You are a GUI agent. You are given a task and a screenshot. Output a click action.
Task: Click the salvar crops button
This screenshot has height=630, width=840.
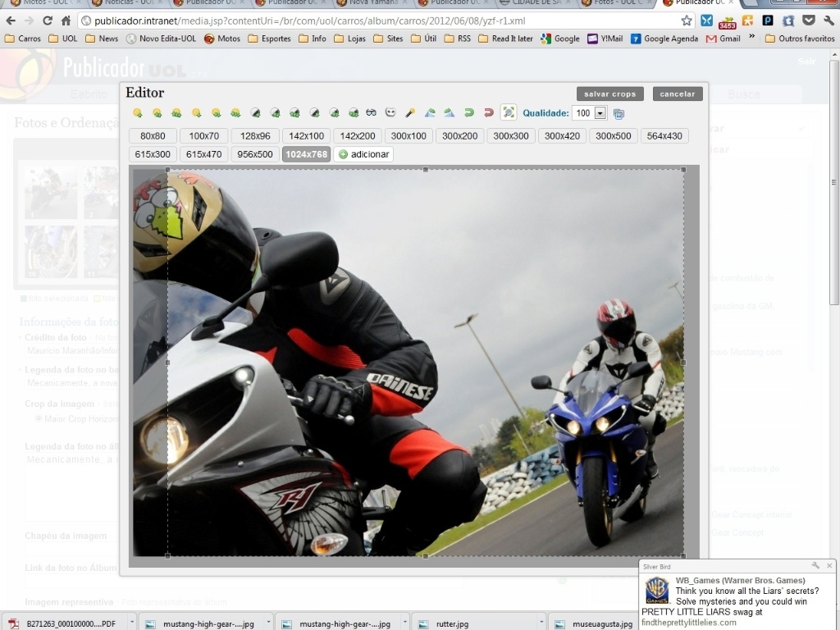(609, 94)
